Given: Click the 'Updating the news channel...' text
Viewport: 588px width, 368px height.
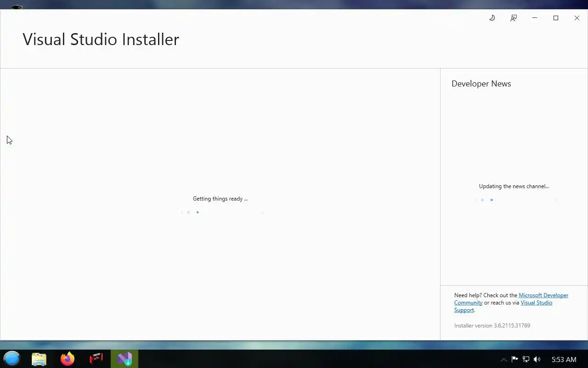Looking at the screenshot, I should point(514,186).
